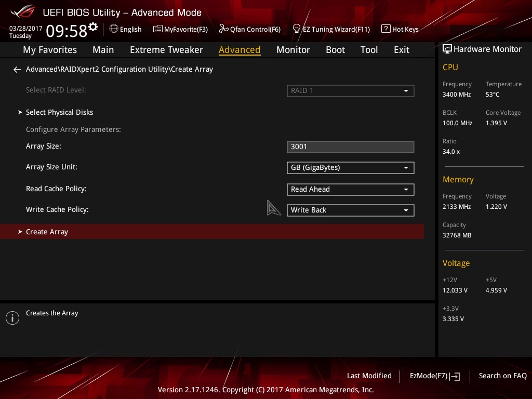Click the Hardware Monitor panel icon
This screenshot has height=399, width=532.
point(447,48)
